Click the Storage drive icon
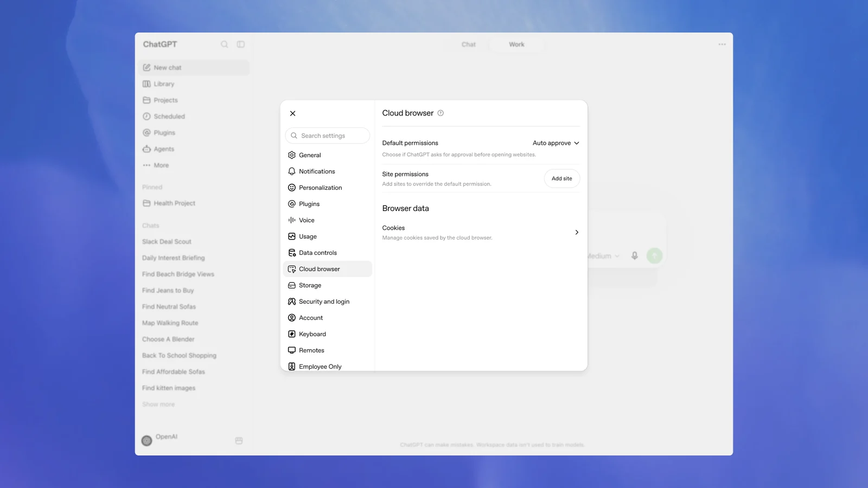 (292, 285)
